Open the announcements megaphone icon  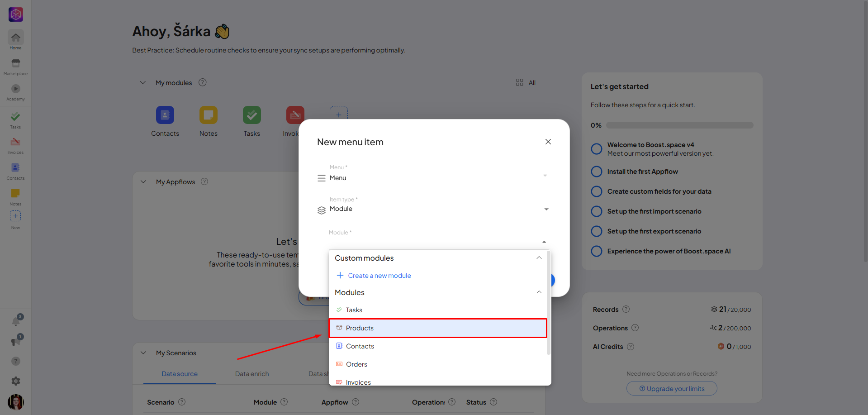[16, 341]
